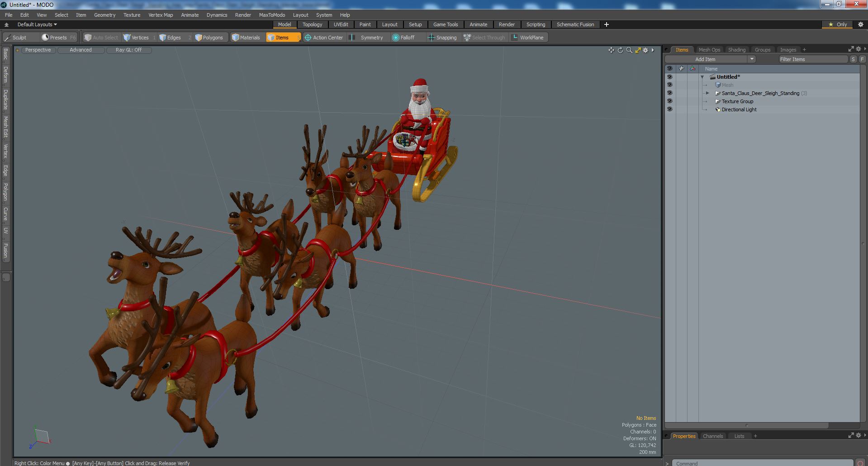The width and height of the screenshot is (868, 466).
Task: Open the Presets browser
Action: click(x=58, y=38)
